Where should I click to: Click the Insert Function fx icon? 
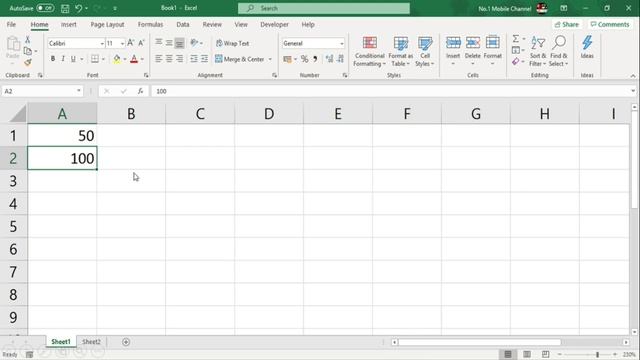[140, 91]
